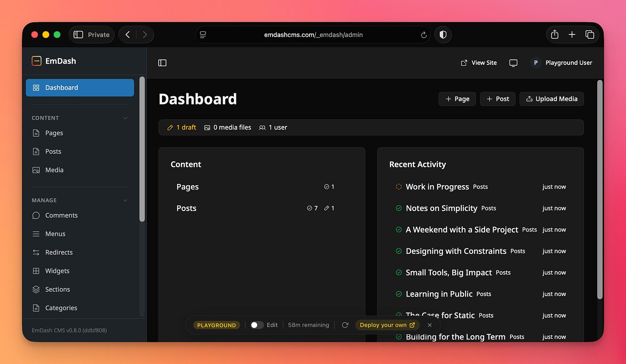This screenshot has width=626, height=364.
Task: Collapse the admin sidebar with the panel toggle
Action: pos(162,63)
